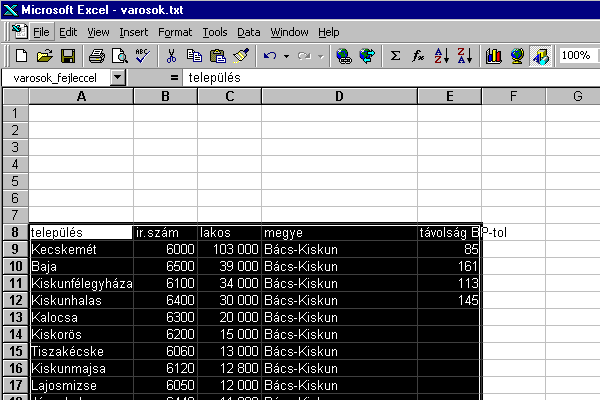
Task: Click the cell containing Kiskunfélegyháza
Action: click(x=81, y=283)
